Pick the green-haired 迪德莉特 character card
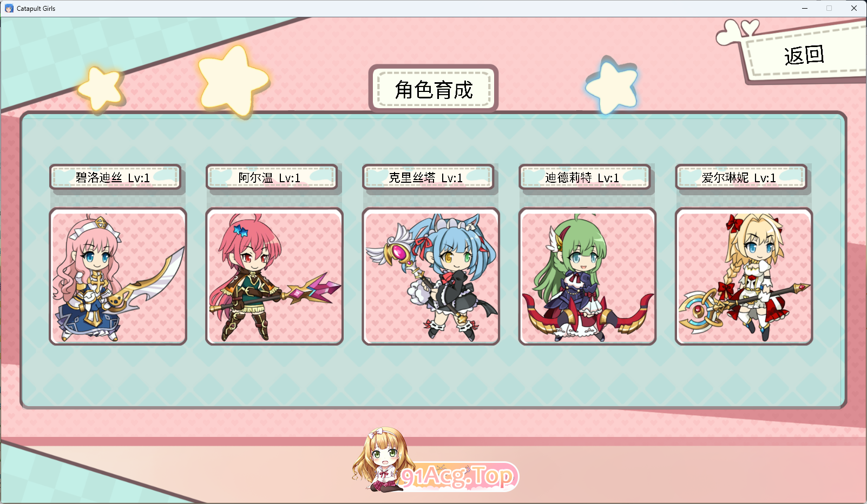This screenshot has height=504, width=867. point(587,276)
